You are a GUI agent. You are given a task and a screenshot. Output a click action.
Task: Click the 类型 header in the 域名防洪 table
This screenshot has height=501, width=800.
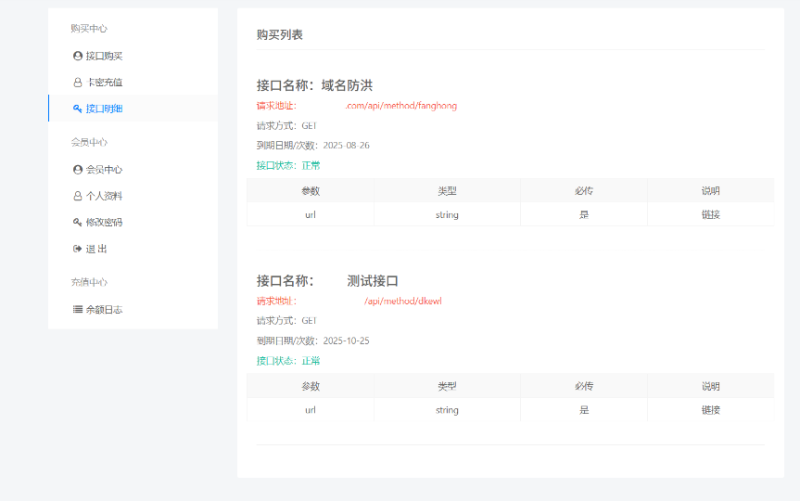pyautogui.click(x=447, y=191)
